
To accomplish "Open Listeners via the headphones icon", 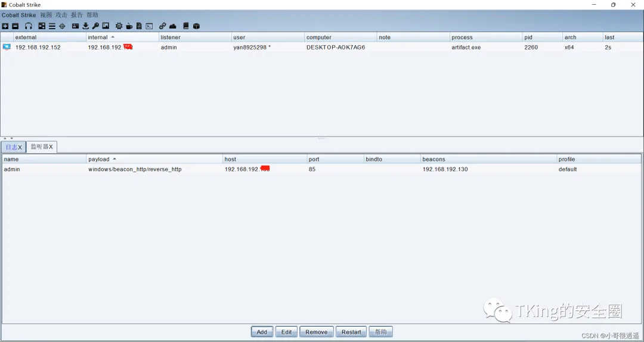I will click(x=29, y=26).
